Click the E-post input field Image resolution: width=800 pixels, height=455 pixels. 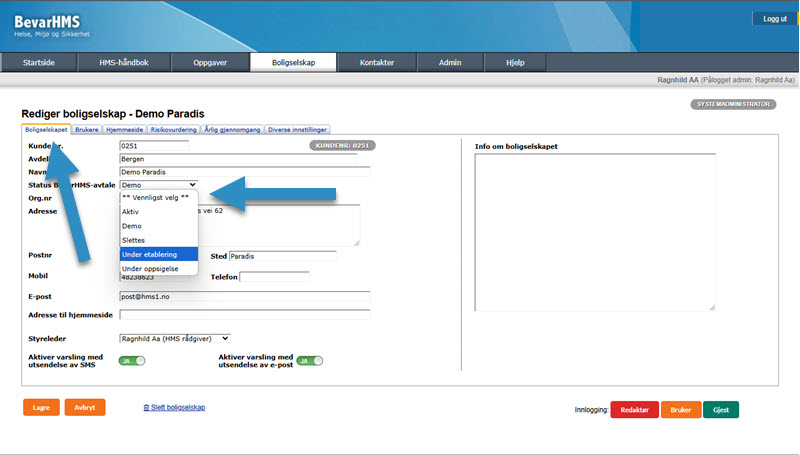(245, 296)
